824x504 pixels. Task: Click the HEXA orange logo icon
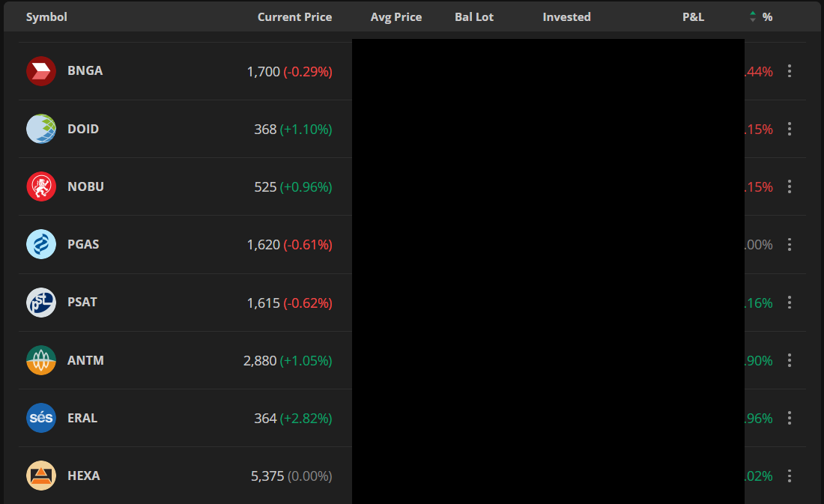click(x=41, y=476)
